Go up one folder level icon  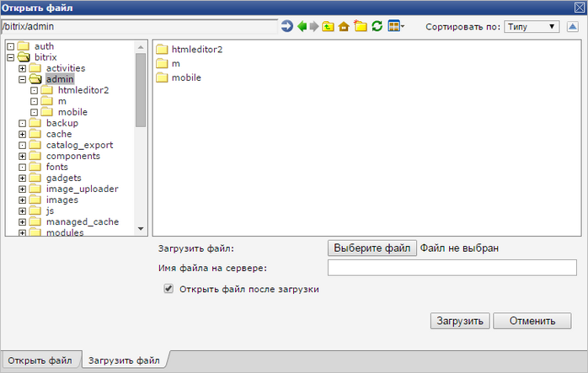coord(328,26)
